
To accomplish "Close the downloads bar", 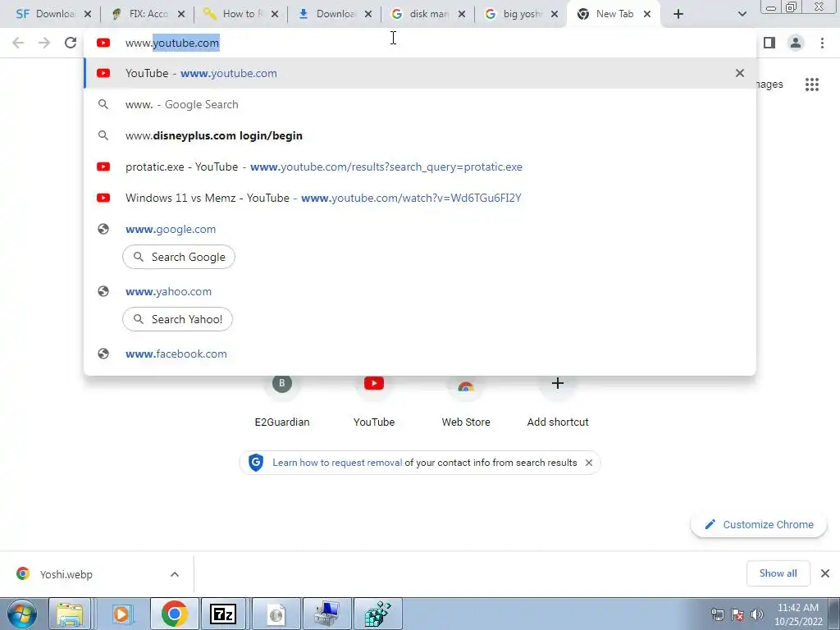I will [x=825, y=573].
